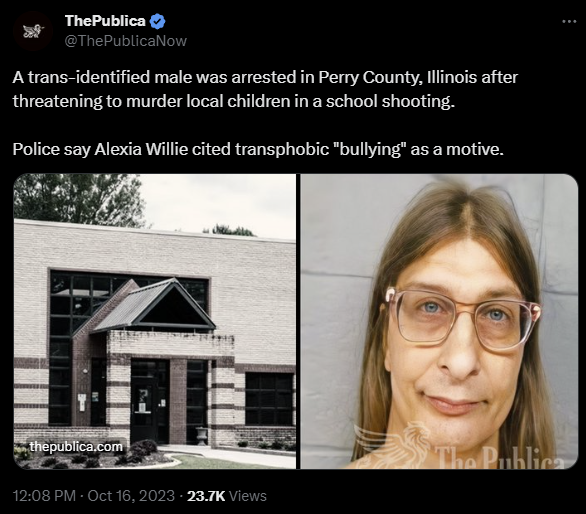Click the tweet's first paragraph text
The image size is (586, 514).
[x=265, y=89]
